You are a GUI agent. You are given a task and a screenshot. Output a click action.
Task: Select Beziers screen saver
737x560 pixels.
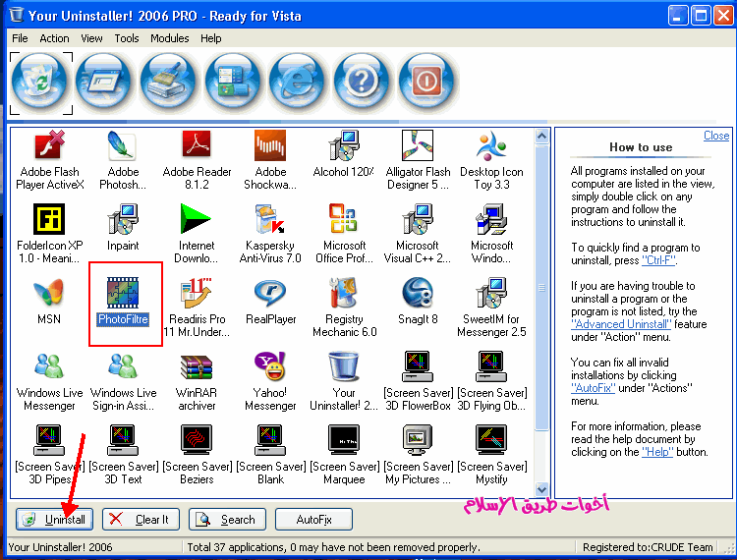tap(197, 455)
